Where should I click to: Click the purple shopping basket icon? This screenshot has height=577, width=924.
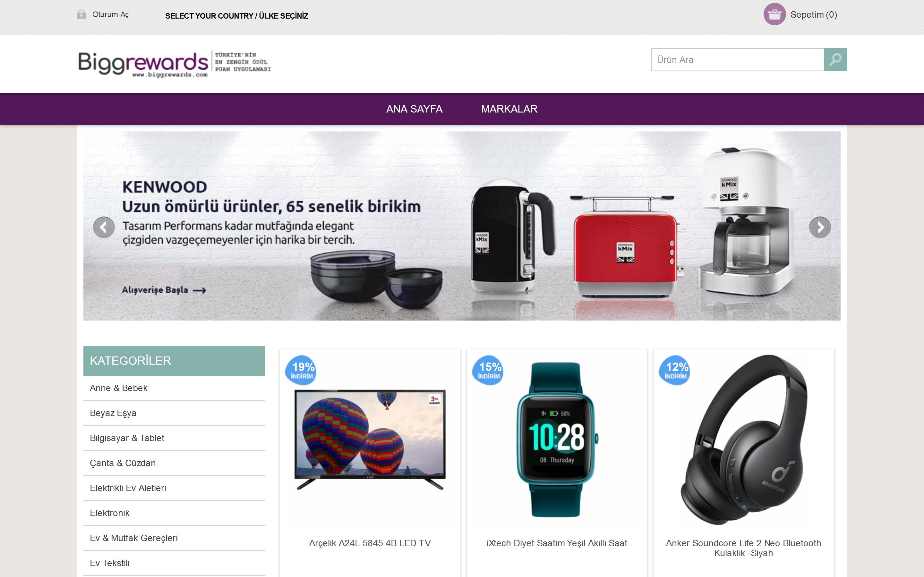tap(774, 14)
